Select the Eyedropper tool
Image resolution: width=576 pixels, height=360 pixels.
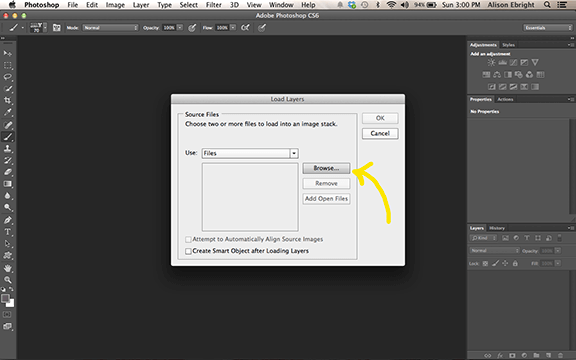pos(7,112)
